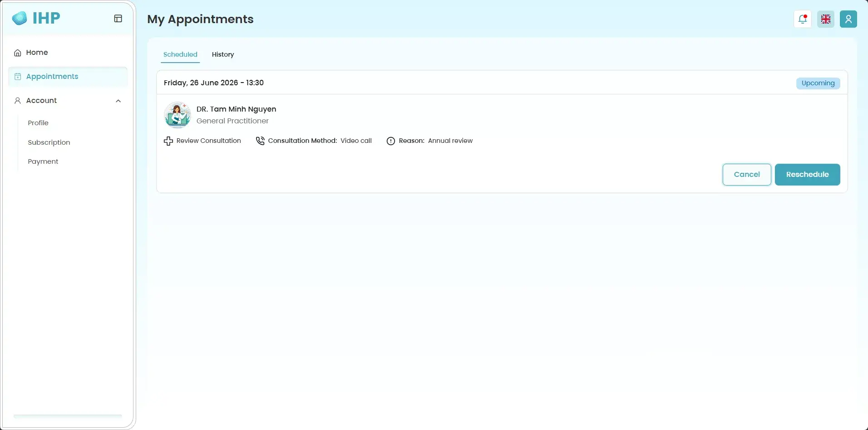The image size is (868, 430).
Task: Click the reason info icon
Action: point(391,141)
